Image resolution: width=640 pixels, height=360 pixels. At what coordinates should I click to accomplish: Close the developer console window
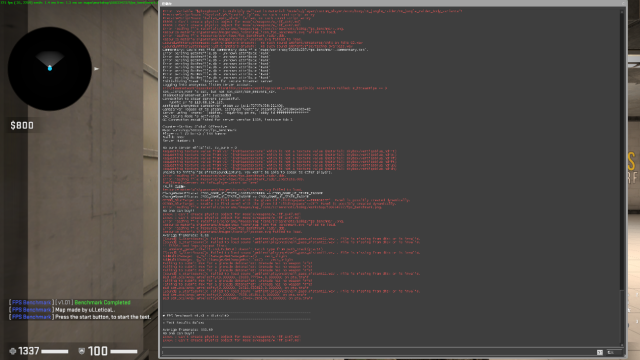[623, 3]
